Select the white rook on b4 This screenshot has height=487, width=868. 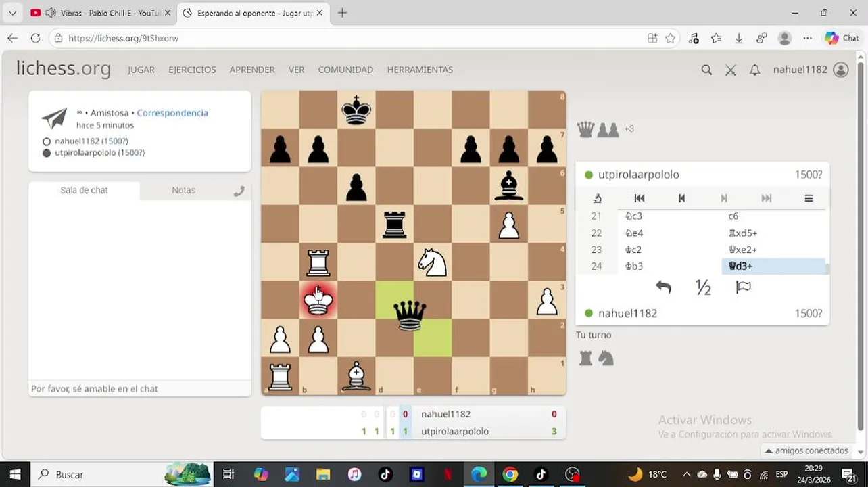[x=318, y=262]
